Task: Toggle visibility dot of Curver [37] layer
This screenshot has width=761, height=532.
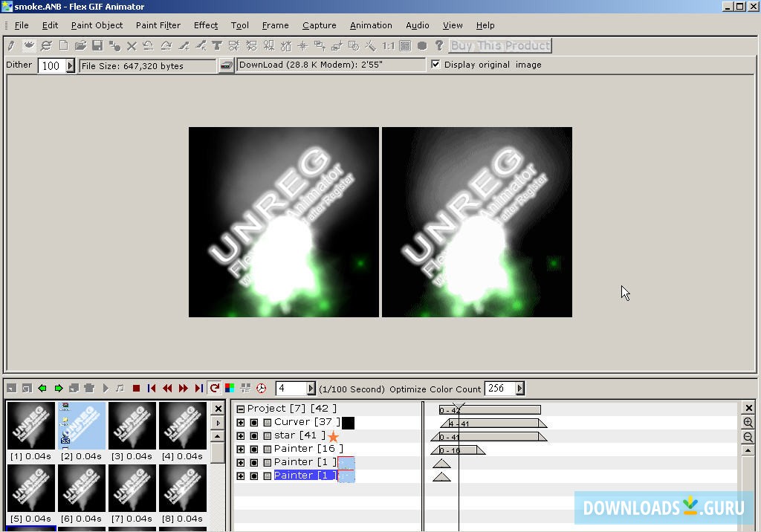Action: 254,423
